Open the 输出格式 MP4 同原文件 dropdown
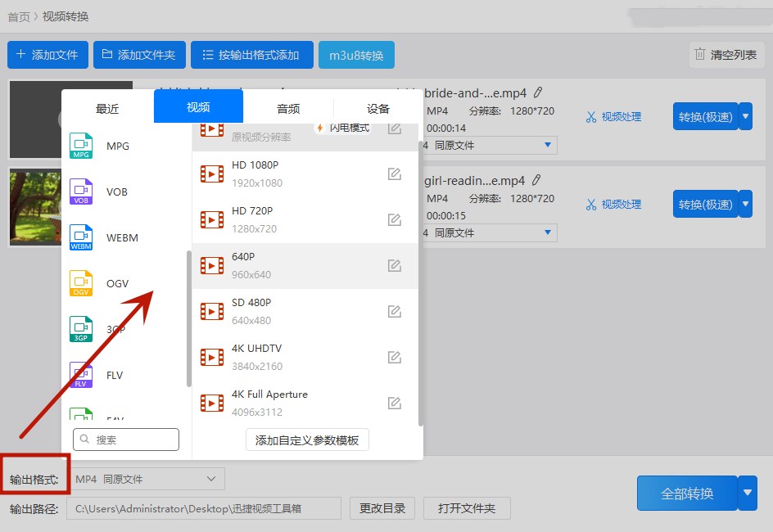This screenshot has width=773, height=532. 147,479
